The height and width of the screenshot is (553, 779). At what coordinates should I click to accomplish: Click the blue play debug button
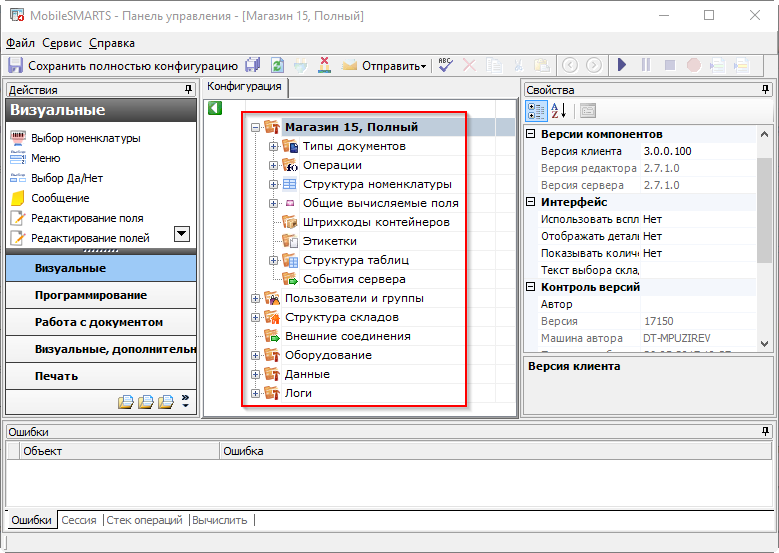[x=622, y=65]
